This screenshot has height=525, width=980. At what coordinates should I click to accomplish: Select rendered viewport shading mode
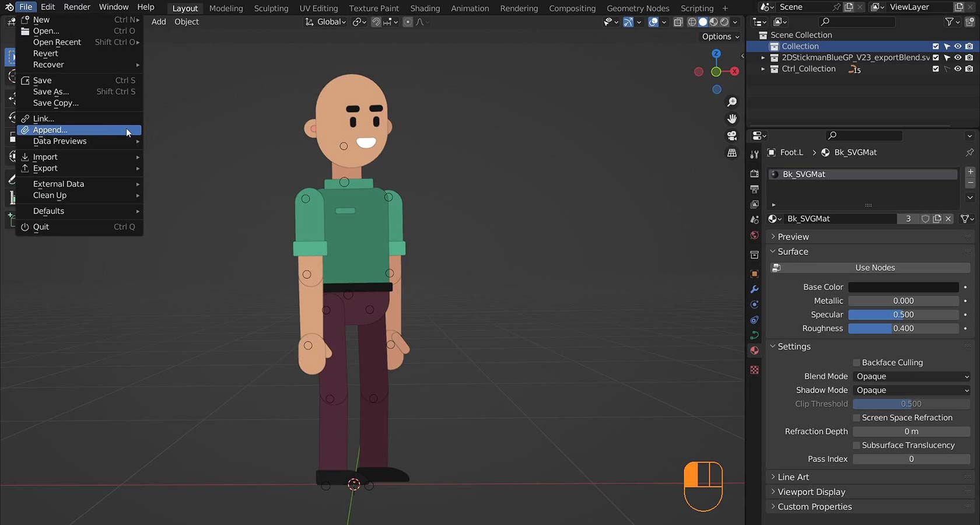click(x=724, y=22)
